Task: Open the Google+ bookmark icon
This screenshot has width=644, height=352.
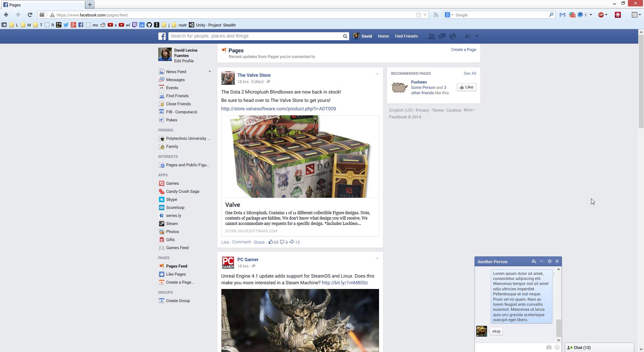Action: point(73,25)
